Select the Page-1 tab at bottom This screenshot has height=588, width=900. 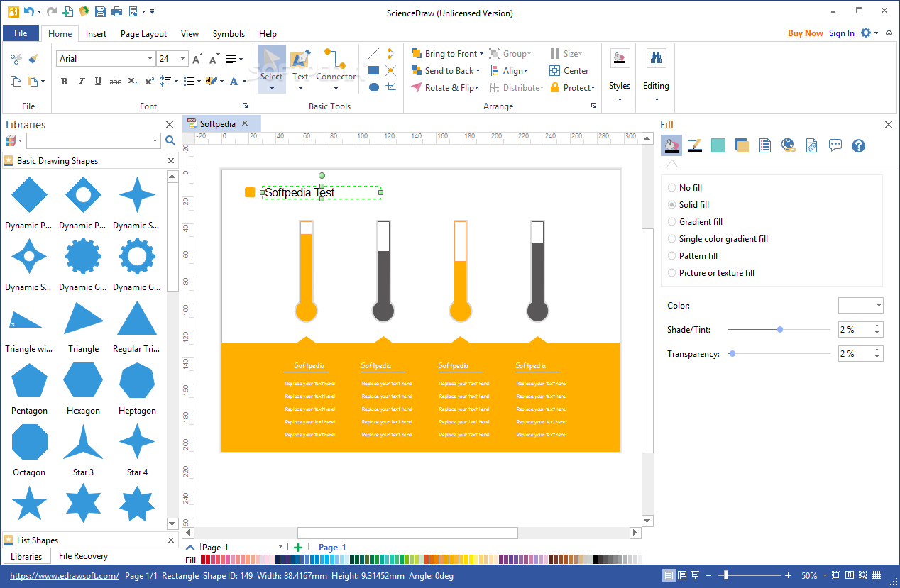[x=332, y=547]
